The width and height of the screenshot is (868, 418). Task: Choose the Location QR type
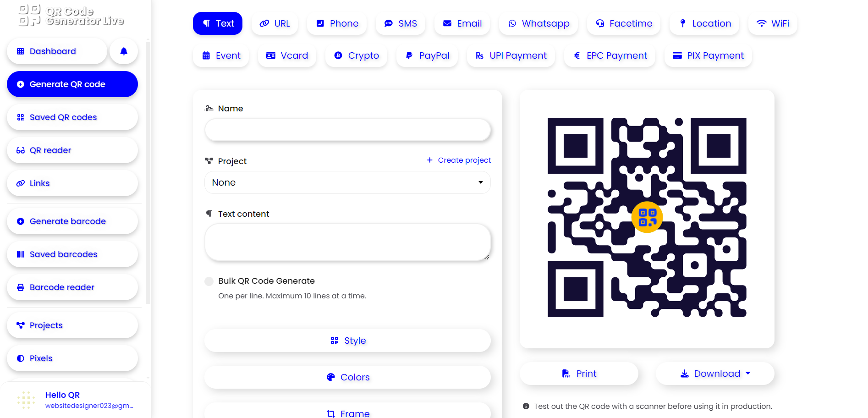(x=704, y=23)
